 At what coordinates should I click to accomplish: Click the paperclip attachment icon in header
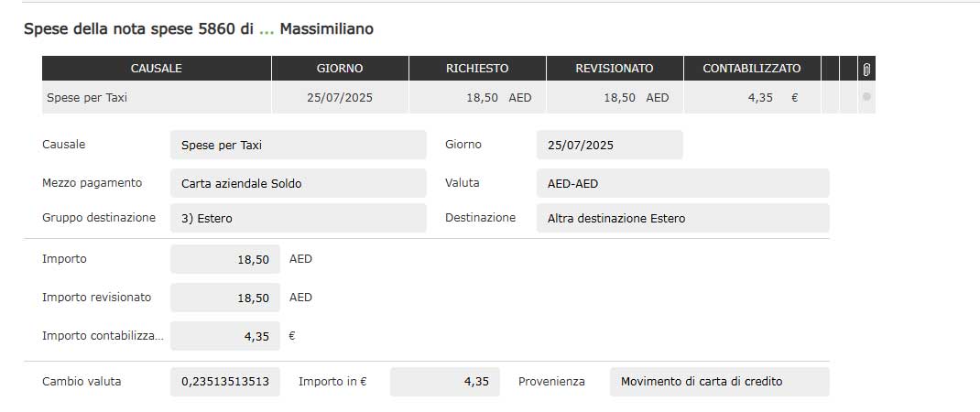[x=866, y=69]
